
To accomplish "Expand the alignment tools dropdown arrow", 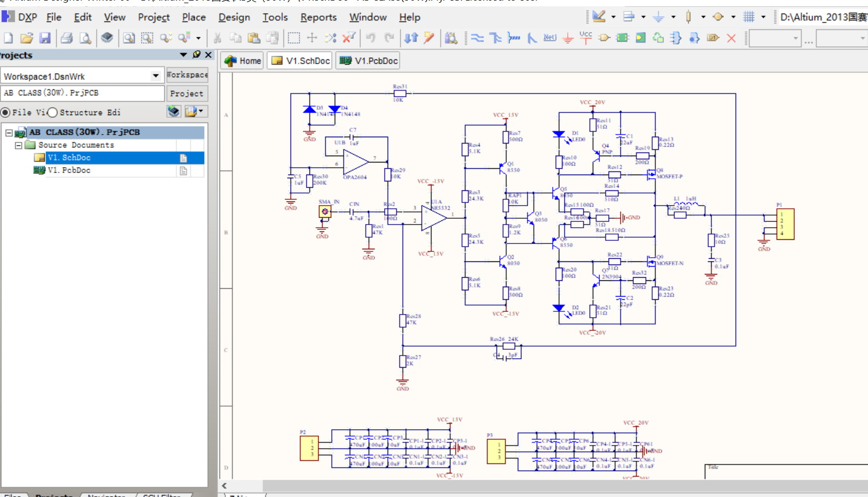I will pyautogui.click(x=643, y=17).
